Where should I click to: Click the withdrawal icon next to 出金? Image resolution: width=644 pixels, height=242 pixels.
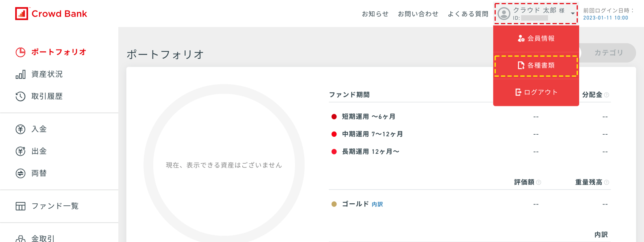20,151
